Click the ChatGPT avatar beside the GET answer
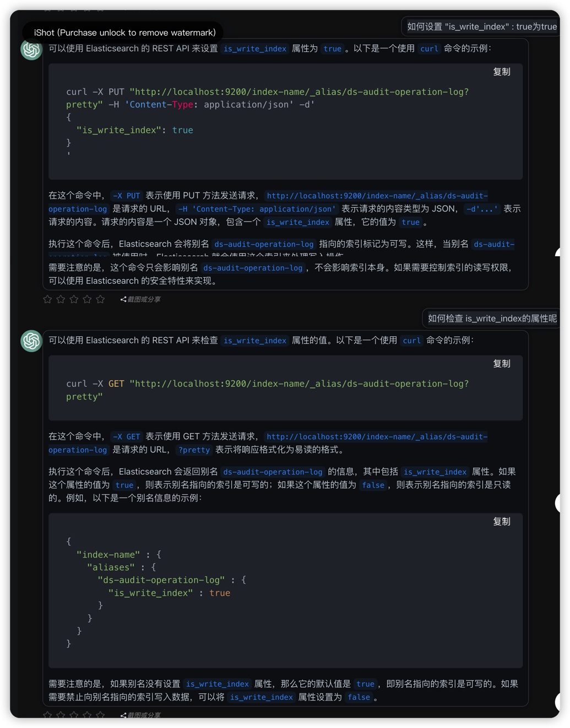This screenshot has width=570, height=728. pos(31,341)
